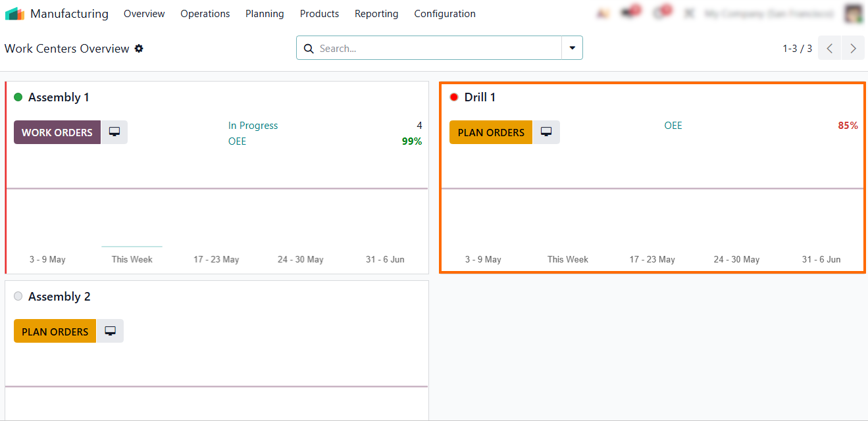Click the green status dot on Assembly 1
This screenshot has height=421, width=868.
[18, 97]
